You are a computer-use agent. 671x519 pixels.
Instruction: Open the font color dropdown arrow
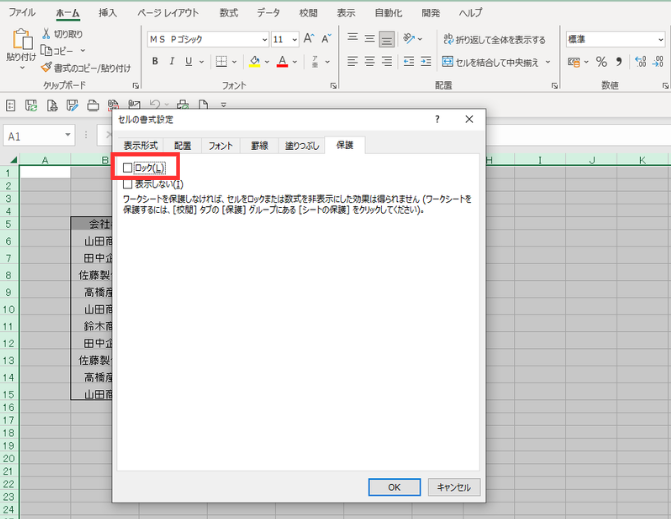pyautogui.click(x=295, y=62)
